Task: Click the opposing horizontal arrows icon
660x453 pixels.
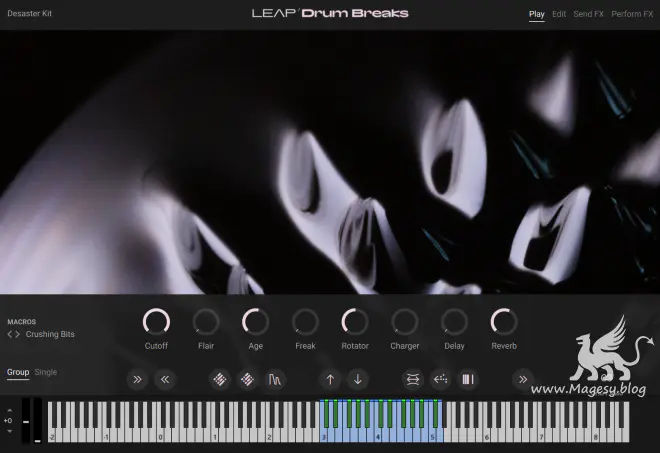Action: click(413, 380)
